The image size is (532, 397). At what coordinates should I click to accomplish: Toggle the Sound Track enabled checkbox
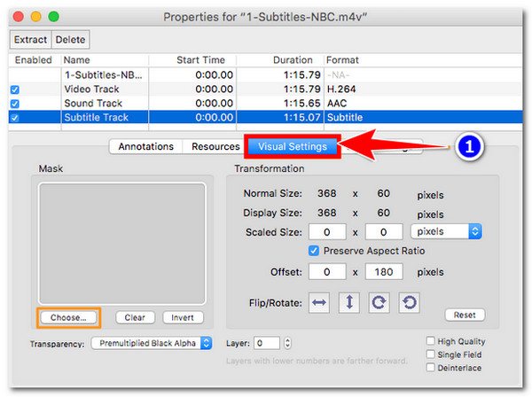point(14,104)
